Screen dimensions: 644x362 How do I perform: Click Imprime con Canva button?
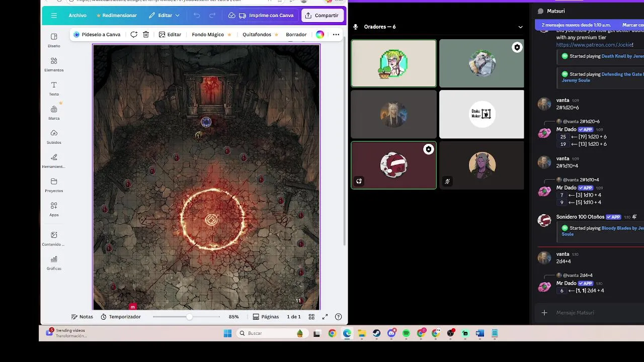point(267,16)
